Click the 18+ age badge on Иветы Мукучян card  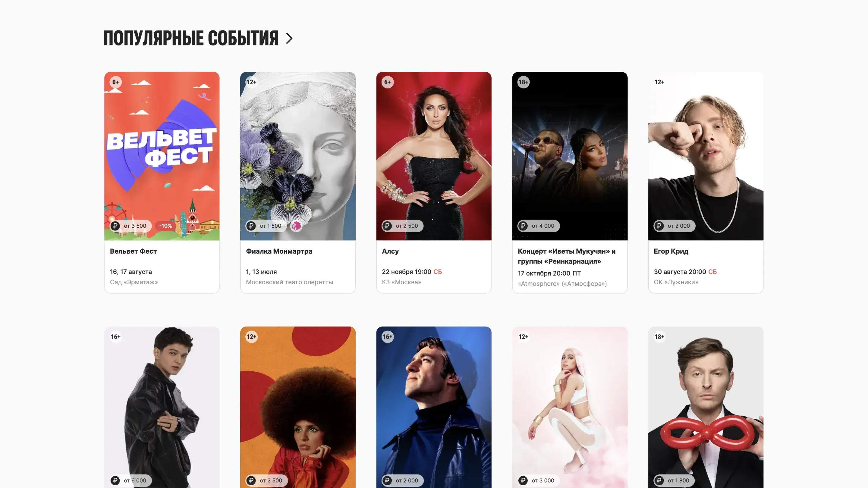coord(523,82)
